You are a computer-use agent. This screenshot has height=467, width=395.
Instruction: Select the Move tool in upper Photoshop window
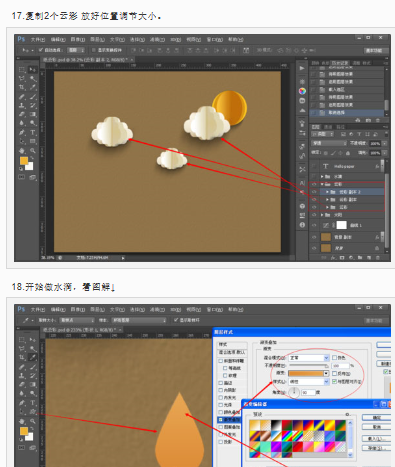coord(33,69)
